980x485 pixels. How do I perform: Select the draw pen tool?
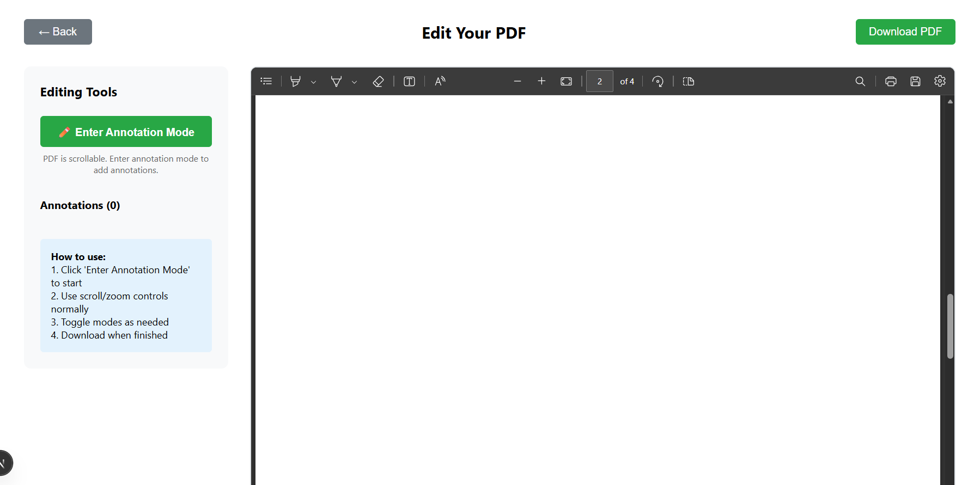coord(336,81)
